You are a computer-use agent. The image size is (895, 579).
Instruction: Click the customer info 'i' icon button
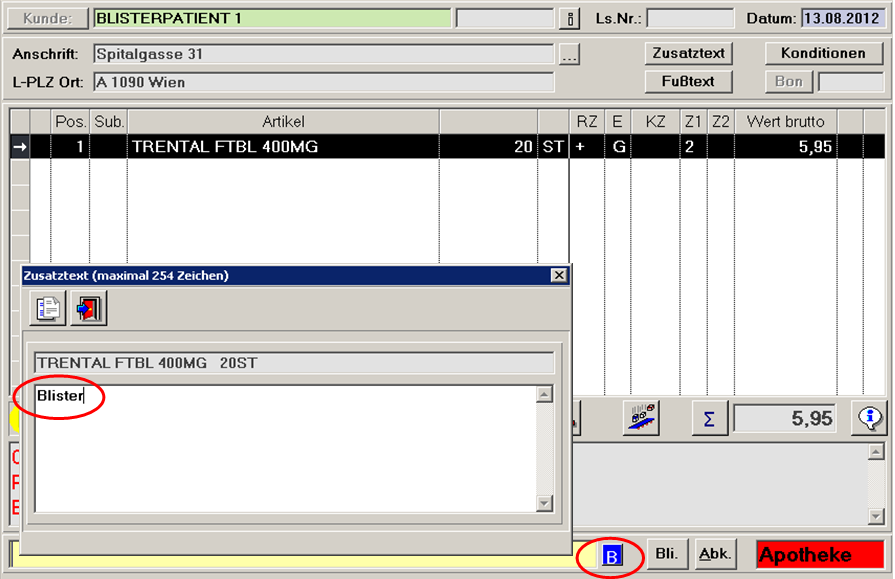coord(571,19)
